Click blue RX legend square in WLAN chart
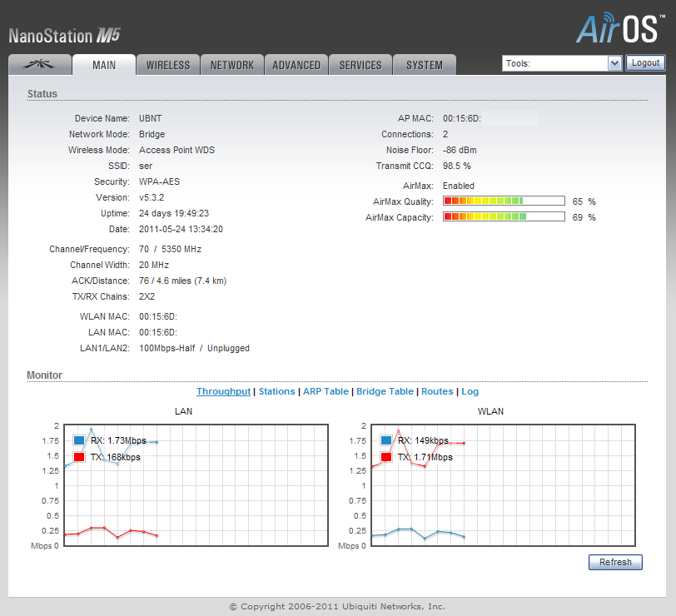Image resolution: width=676 pixels, height=616 pixels. [386, 440]
